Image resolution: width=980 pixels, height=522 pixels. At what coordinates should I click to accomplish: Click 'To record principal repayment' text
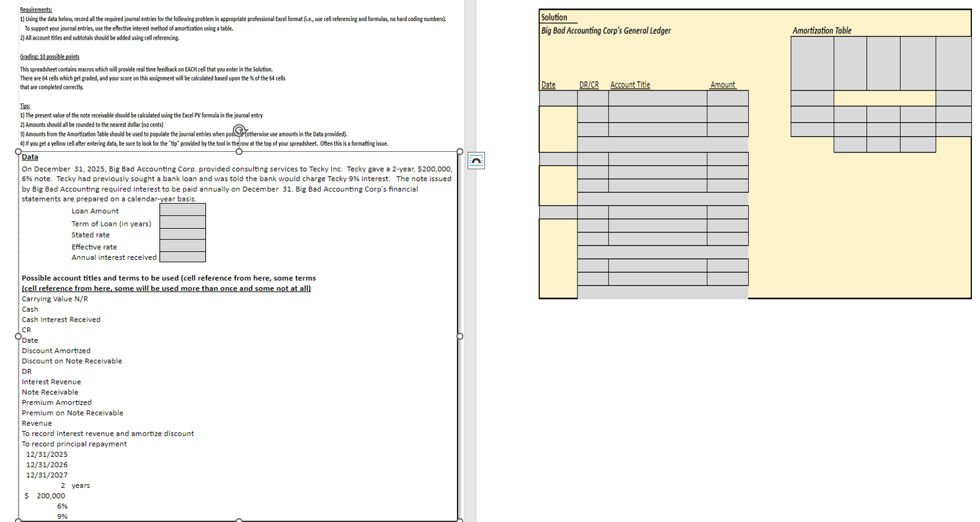point(74,444)
